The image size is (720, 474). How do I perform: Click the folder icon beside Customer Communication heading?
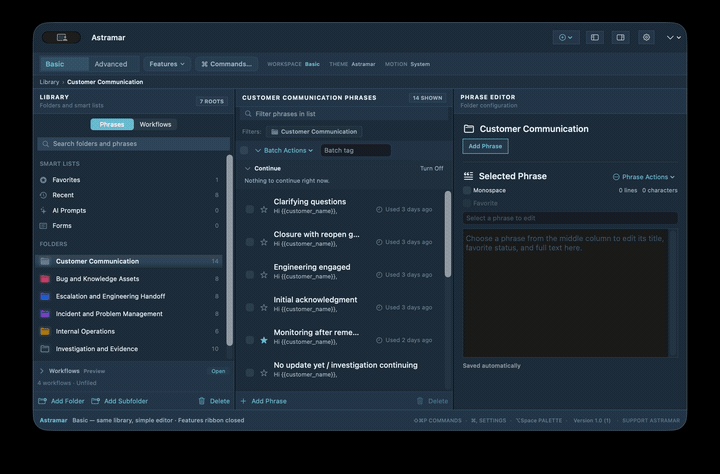[469, 129]
